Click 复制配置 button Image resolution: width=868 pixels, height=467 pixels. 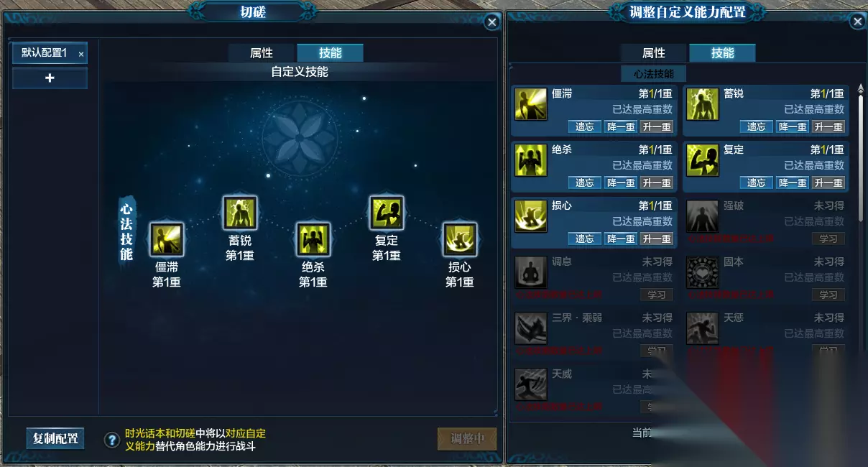(x=55, y=438)
